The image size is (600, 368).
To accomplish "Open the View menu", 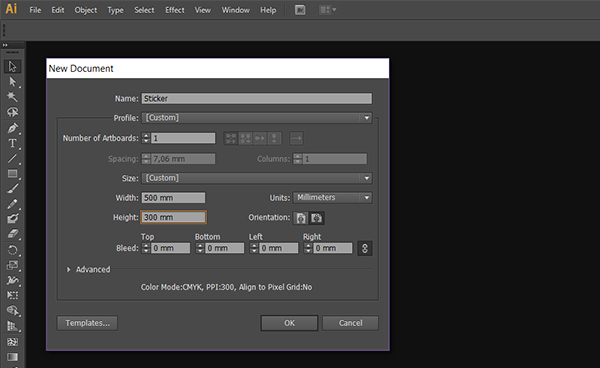I will pyautogui.click(x=203, y=10).
